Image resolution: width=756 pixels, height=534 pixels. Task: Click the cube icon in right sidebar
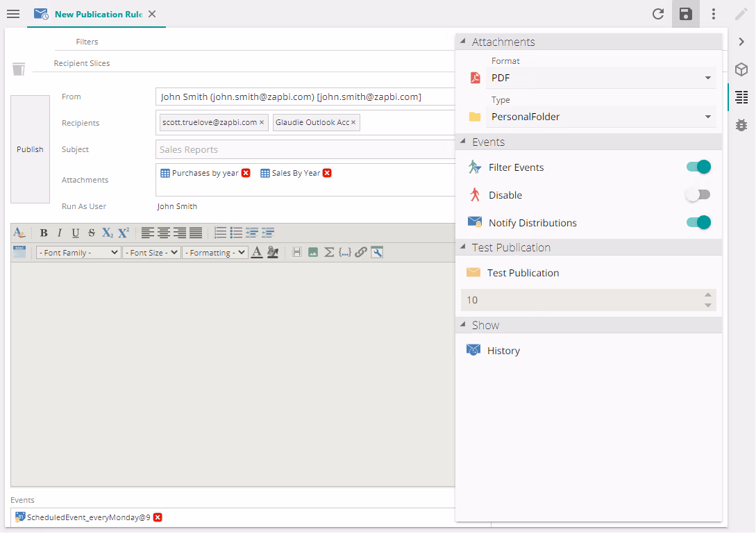click(741, 69)
